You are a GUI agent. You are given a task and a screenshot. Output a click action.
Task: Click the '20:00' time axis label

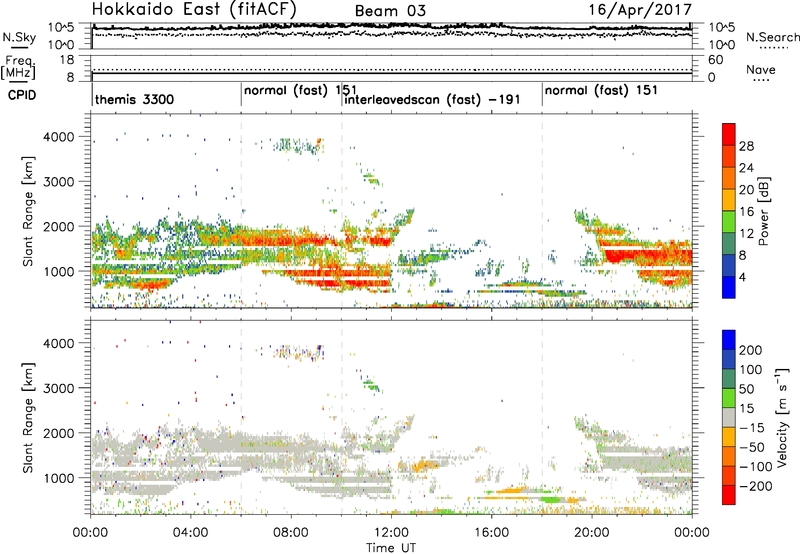pos(591,533)
